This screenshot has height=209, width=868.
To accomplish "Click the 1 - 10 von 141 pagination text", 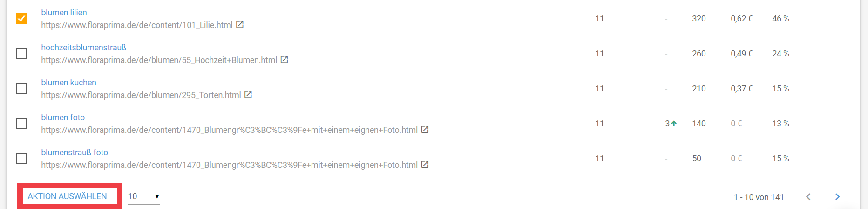I will coord(759,197).
